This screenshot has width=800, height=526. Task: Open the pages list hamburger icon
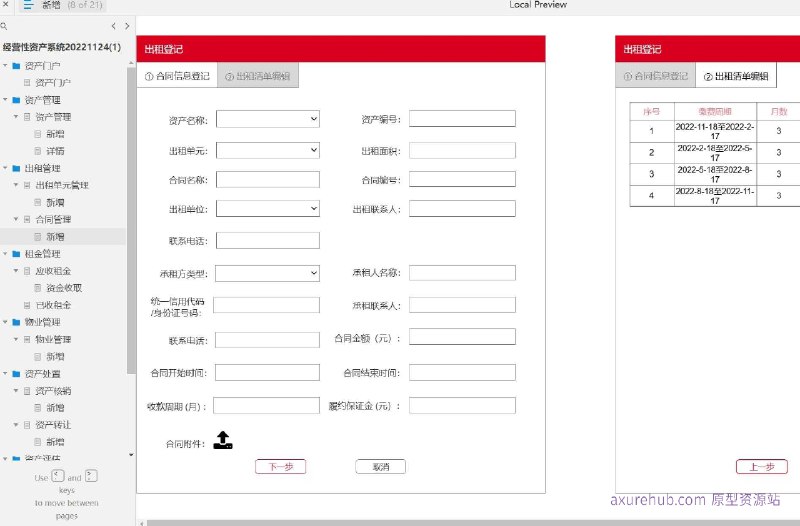pyautogui.click(x=28, y=5)
